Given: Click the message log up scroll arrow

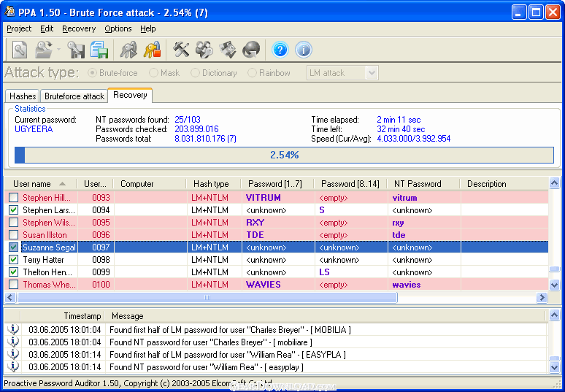Looking at the screenshot, I should (554, 315).
